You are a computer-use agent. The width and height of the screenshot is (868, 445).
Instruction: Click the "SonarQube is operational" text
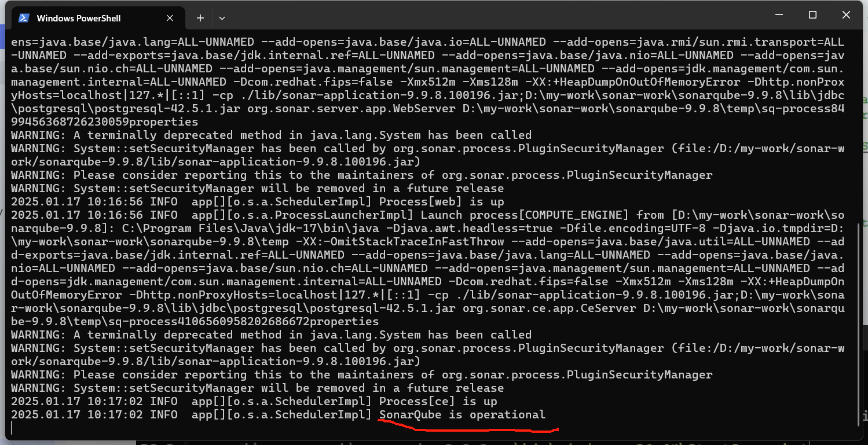[x=462, y=414]
